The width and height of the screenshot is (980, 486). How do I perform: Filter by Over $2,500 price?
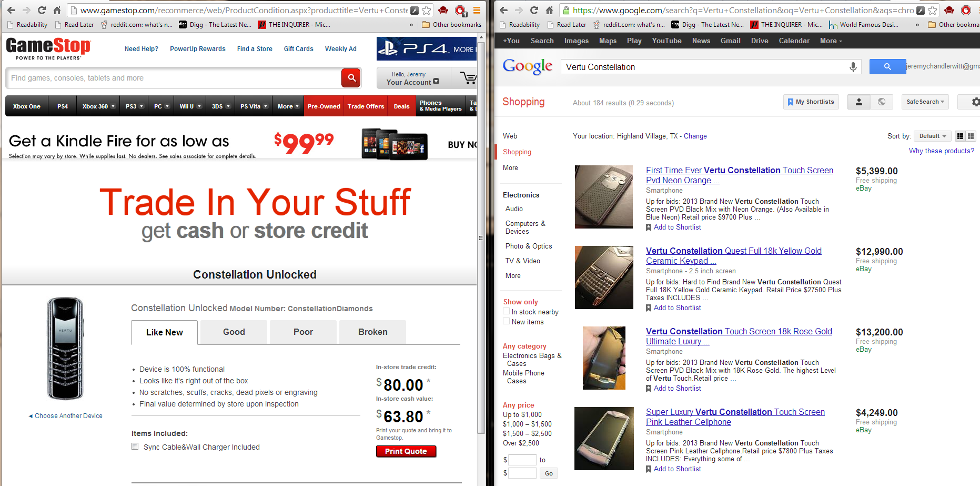click(x=520, y=443)
